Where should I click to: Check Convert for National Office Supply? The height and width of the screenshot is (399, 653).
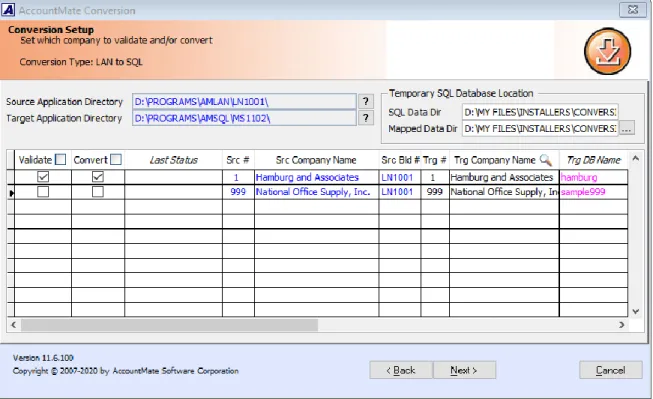pyautogui.click(x=98, y=192)
